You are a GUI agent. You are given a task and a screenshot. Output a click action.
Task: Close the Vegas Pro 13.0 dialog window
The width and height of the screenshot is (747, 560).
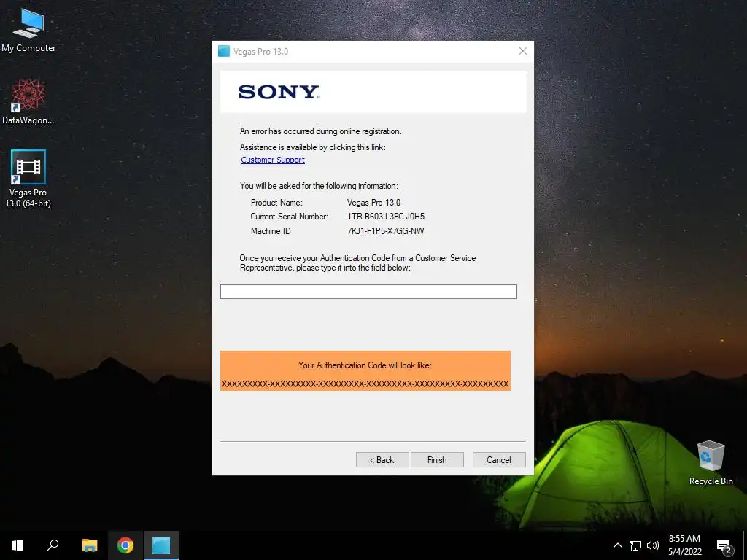point(522,52)
